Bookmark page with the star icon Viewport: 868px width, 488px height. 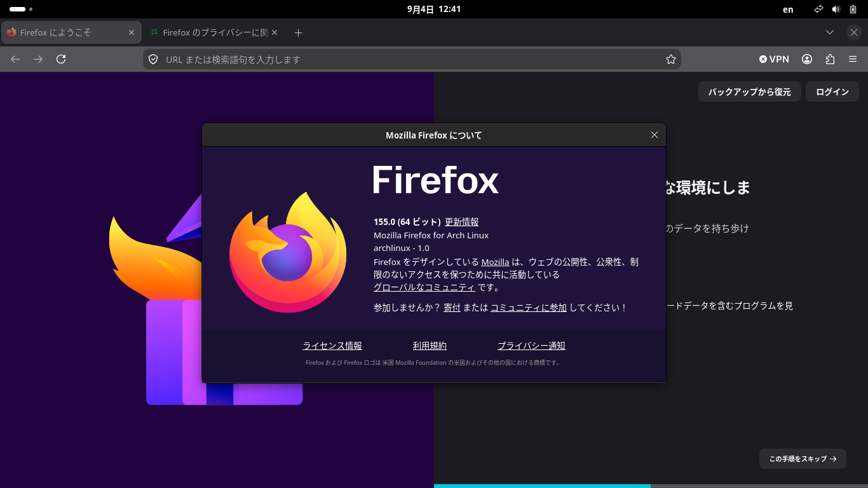point(670,59)
